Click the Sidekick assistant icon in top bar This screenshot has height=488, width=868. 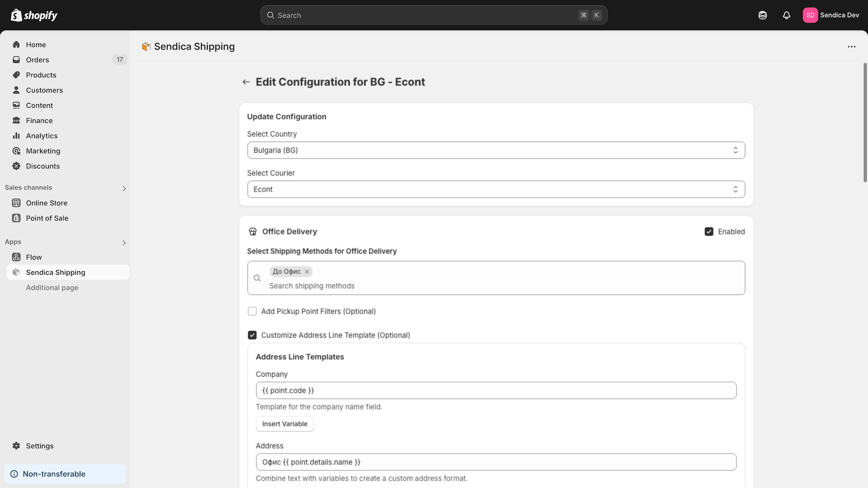(762, 15)
